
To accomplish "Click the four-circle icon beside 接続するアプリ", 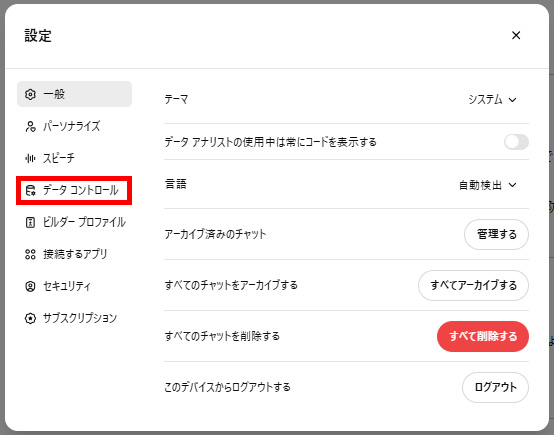I will (x=30, y=254).
